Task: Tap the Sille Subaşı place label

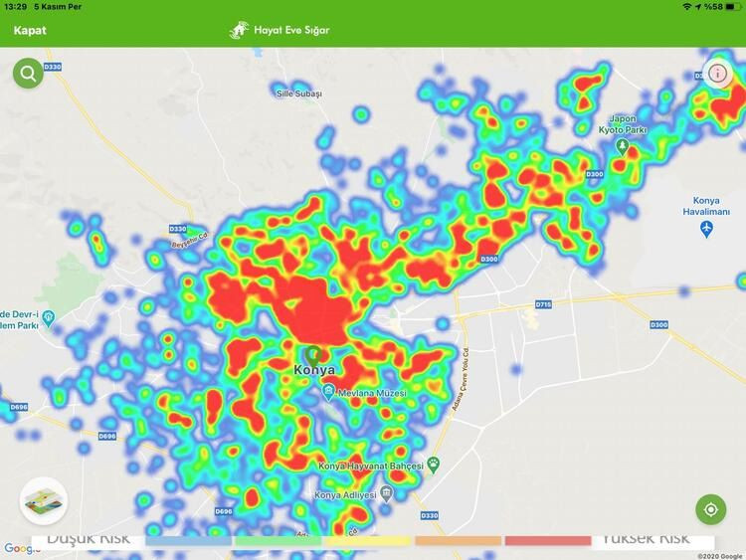Action: [x=299, y=93]
